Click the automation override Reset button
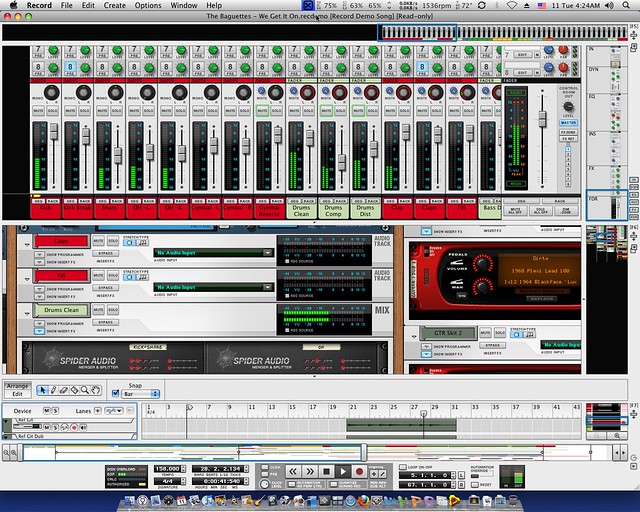640x512 pixels. click(x=475, y=485)
